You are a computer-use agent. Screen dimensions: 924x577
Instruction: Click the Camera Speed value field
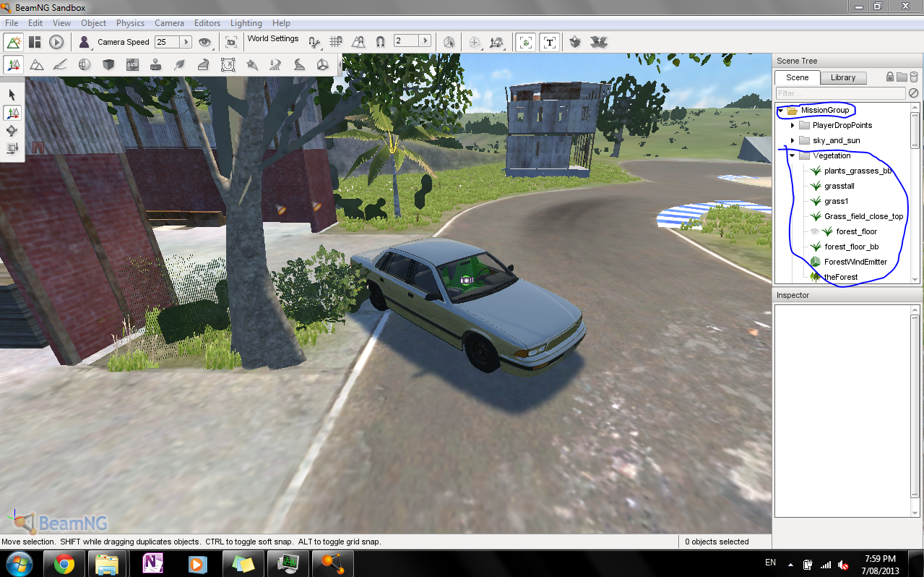click(x=166, y=42)
